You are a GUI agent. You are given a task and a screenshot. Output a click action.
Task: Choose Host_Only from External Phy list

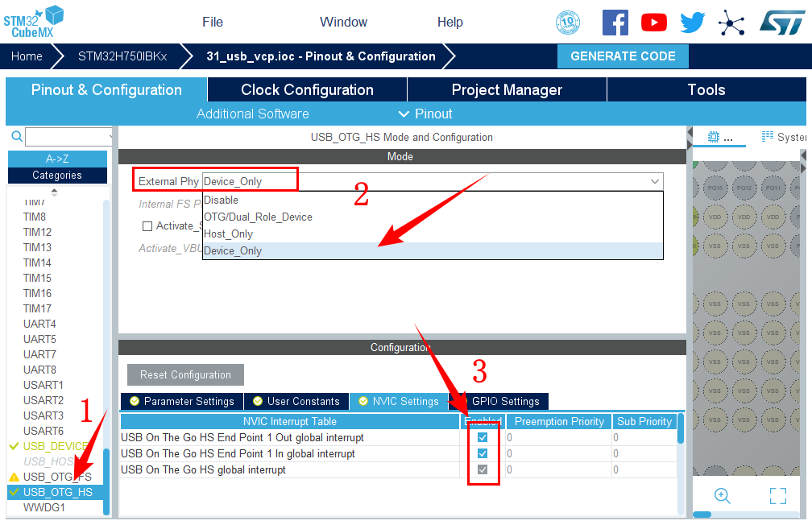(x=229, y=234)
